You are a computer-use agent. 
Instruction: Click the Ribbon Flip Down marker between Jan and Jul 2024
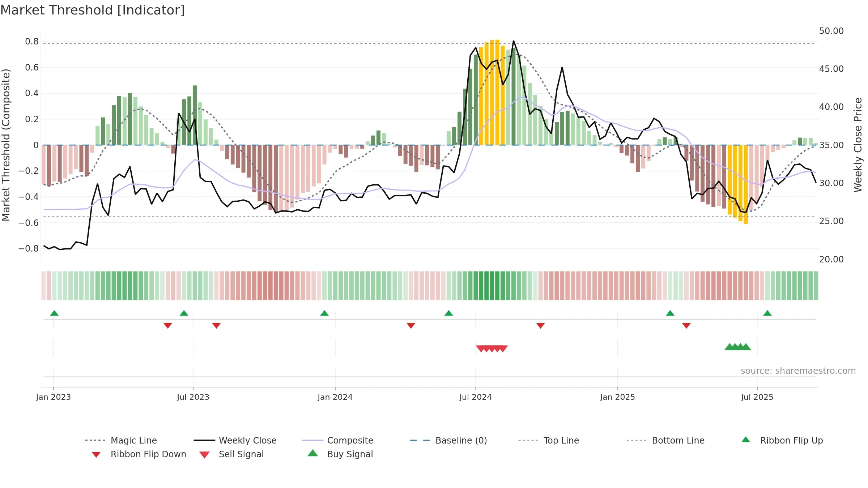point(411,326)
